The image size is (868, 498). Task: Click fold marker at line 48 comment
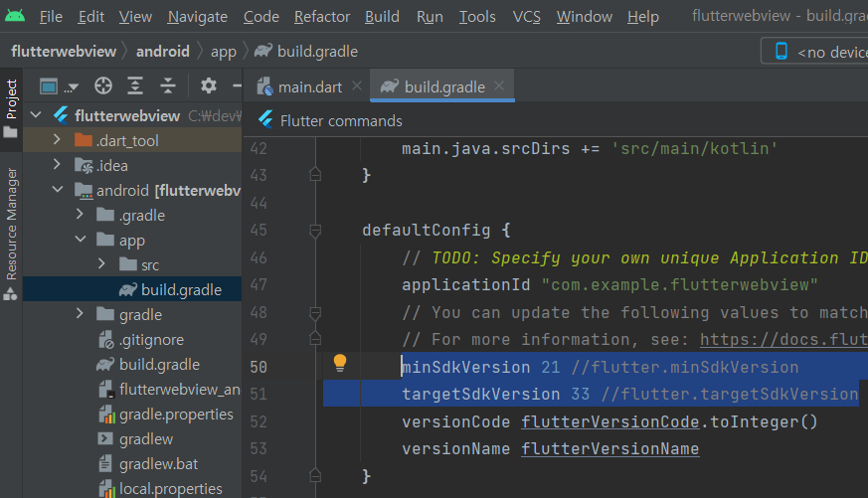click(315, 313)
